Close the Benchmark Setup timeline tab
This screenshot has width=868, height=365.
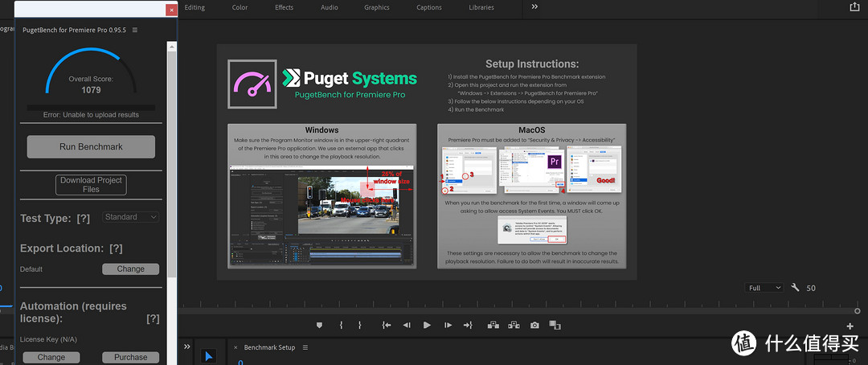[235, 348]
